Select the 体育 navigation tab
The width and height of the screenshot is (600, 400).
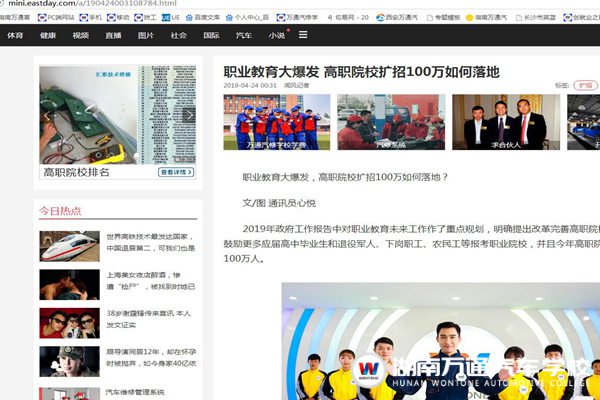(x=15, y=35)
